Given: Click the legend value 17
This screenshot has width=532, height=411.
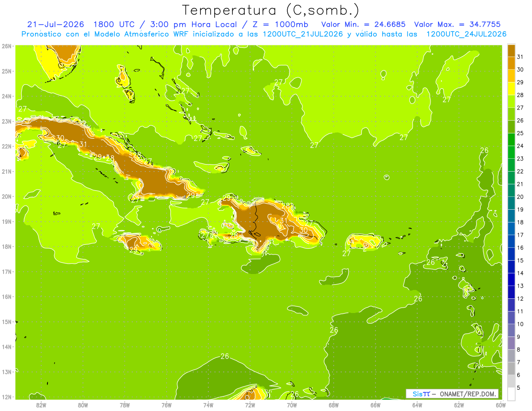Looking at the screenshot, I should [x=520, y=235].
